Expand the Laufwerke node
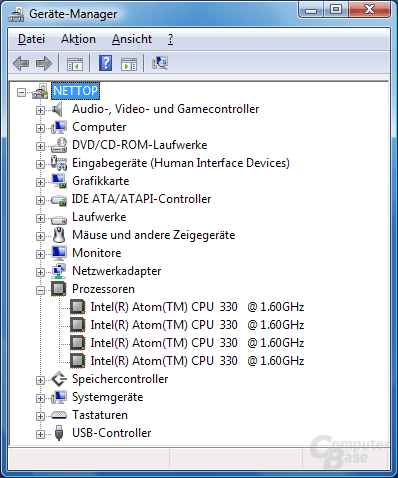The width and height of the screenshot is (398, 478). click(x=40, y=218)
